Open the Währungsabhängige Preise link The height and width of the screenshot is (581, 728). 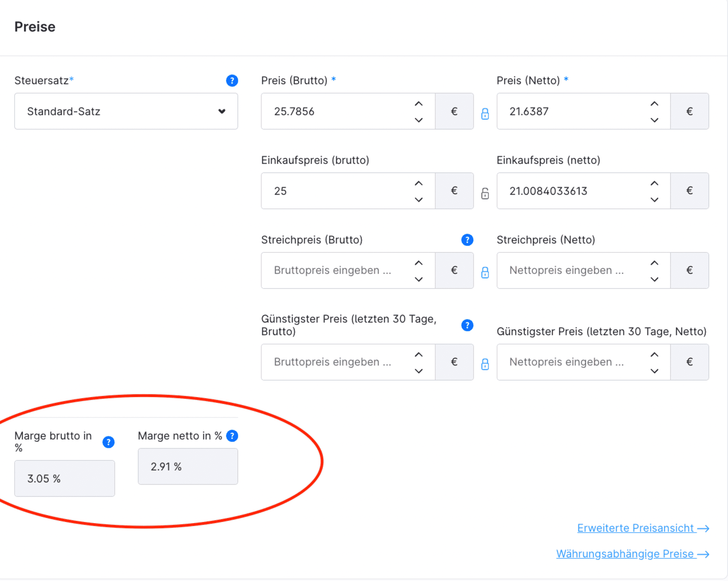click(x=633, y=554)
